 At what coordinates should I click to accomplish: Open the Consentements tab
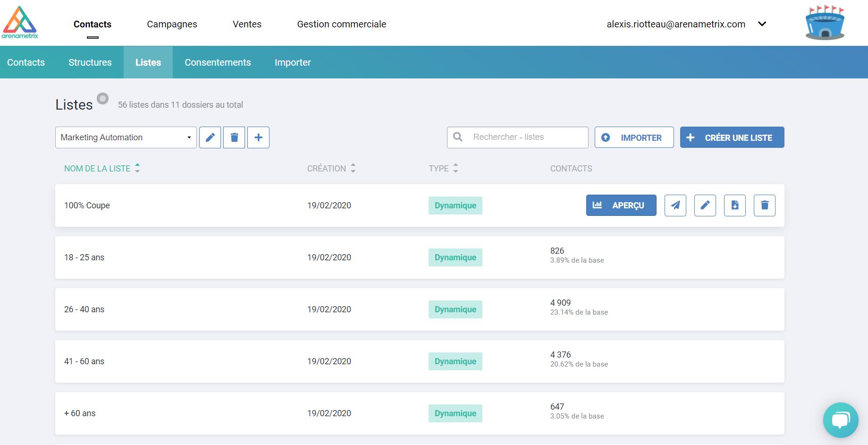(218, 62)
